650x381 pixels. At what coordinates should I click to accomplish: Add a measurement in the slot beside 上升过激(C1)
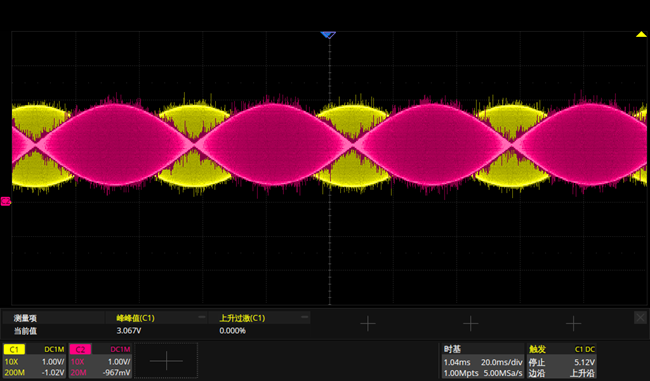pyautogui.click(x=368, y=323)
